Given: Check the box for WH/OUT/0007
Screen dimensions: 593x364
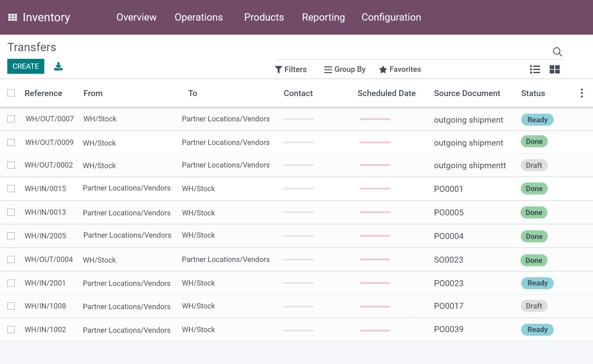Looking at the screenshot, I should 11,119.
